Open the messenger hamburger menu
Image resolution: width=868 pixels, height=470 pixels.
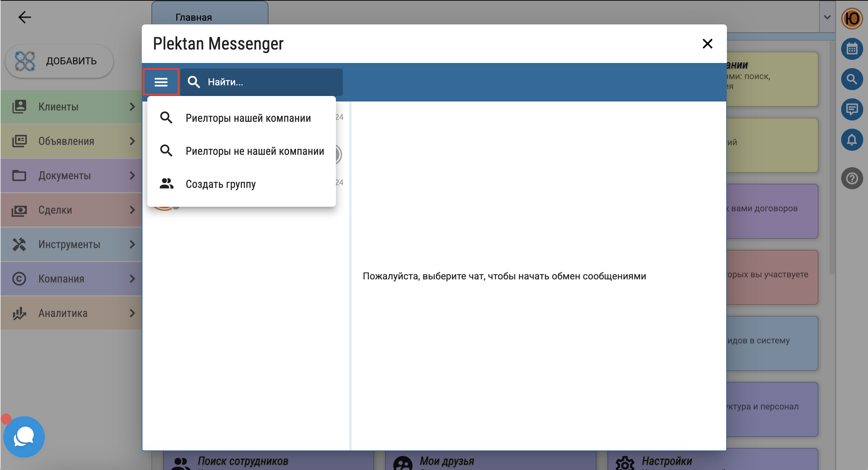pyautogui.click(x=161, y=82)
